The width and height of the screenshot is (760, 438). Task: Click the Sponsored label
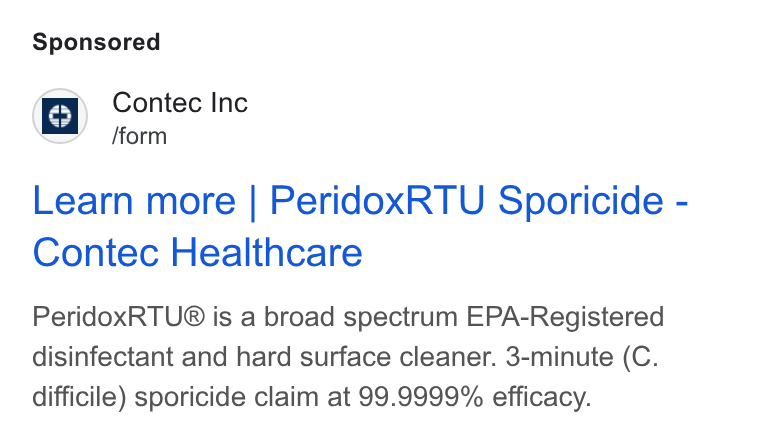[x=96, y=42]
